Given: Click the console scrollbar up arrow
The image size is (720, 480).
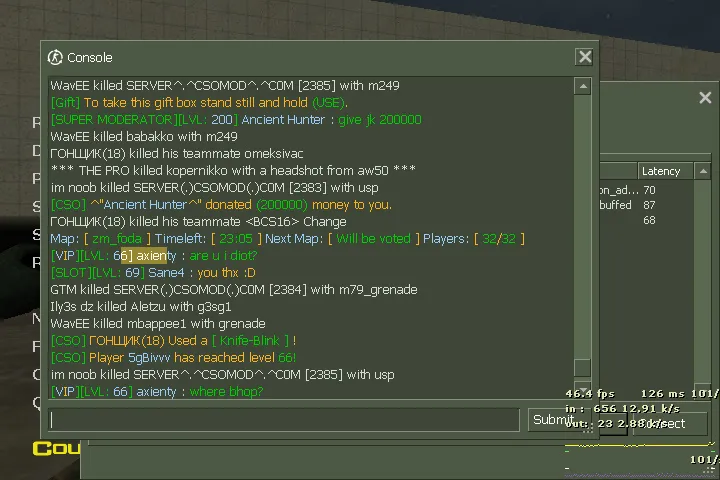Looking at the screenshot, I should (x=583, y=86).
